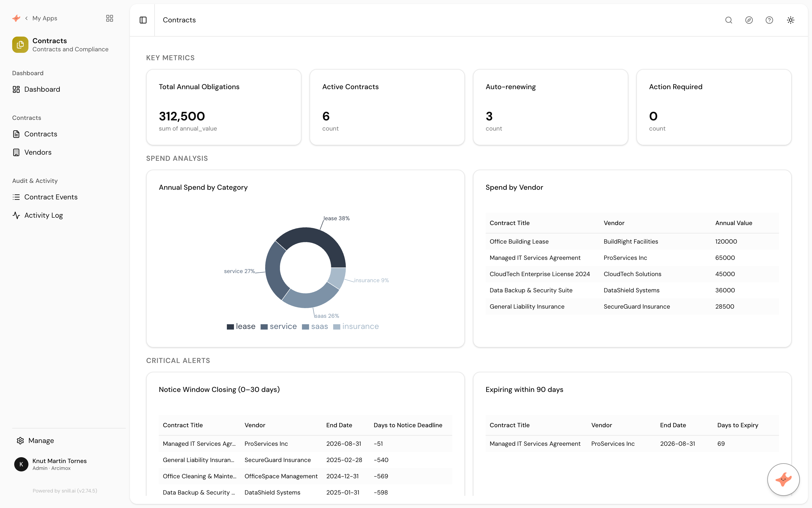812x508 pixels.
Task: Click the Manage gear icon
Action: (x=20, y=440)
